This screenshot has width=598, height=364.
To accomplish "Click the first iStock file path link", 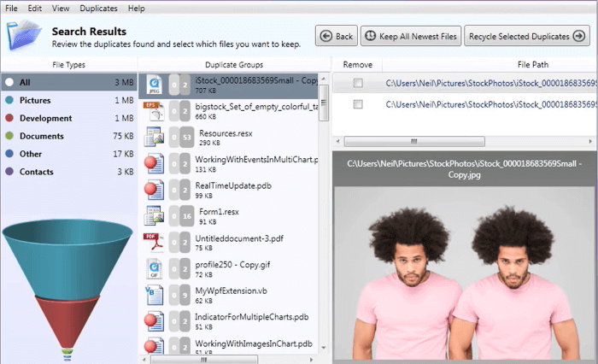I will [491, 83].
